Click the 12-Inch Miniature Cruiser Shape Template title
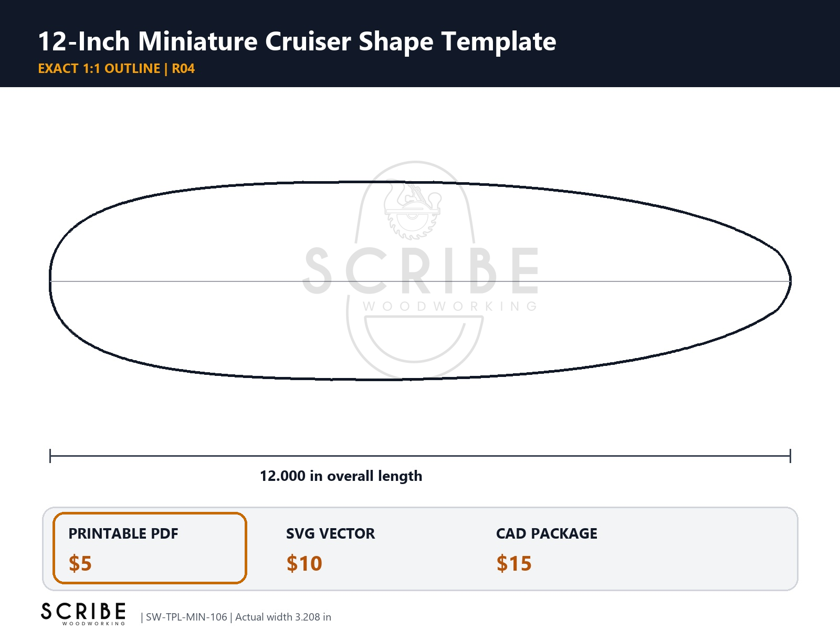The height and width of the screenshot is (630, 840). (297, 41)
